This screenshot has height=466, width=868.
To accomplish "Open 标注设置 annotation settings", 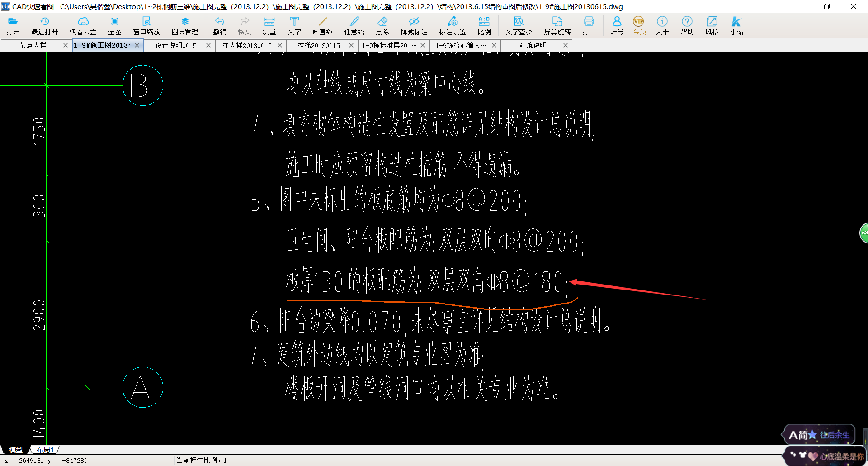I will [453, 26].
